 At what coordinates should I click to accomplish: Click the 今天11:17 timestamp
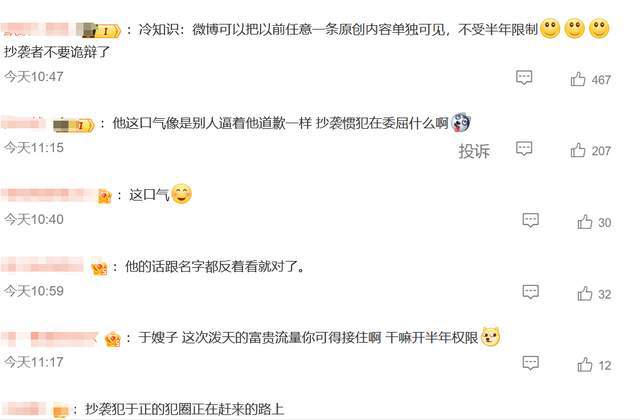click(34, 362)
